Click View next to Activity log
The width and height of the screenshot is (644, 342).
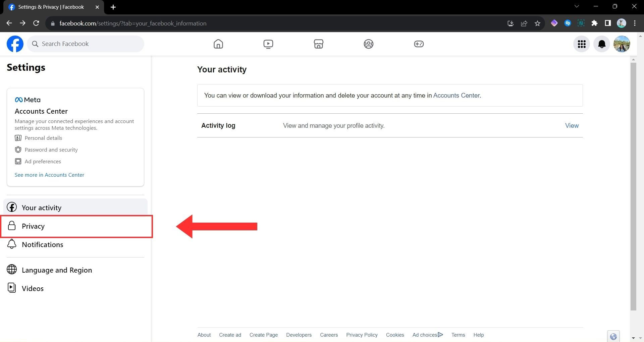pyautogui.click(x=572, y=126)
